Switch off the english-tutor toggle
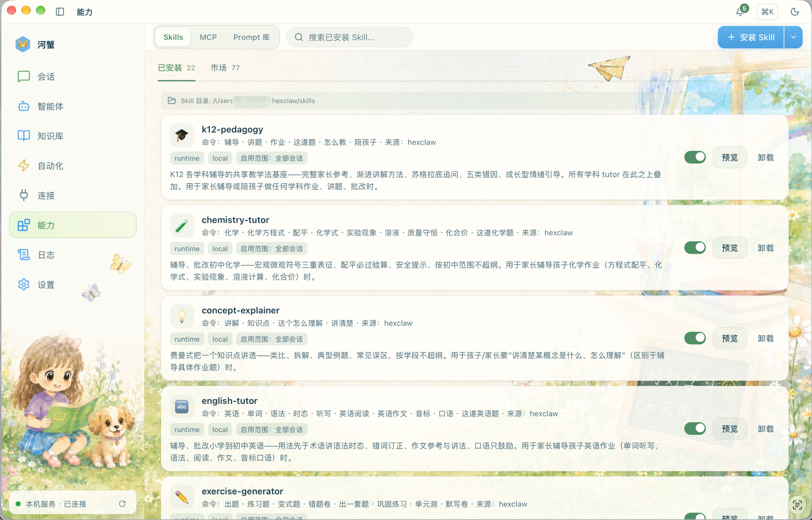812x520 pixels. coord(695,429)
